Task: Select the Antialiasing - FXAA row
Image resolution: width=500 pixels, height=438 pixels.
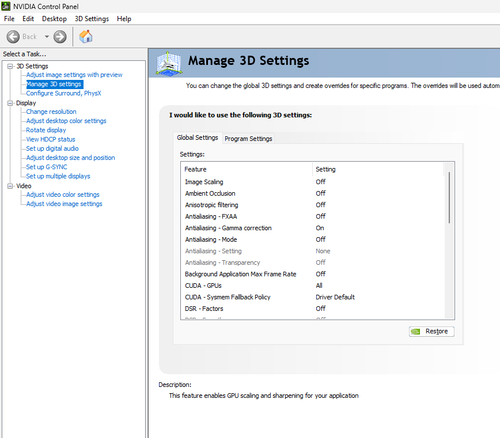Action: pyautogui.click(x=313, y=216)
